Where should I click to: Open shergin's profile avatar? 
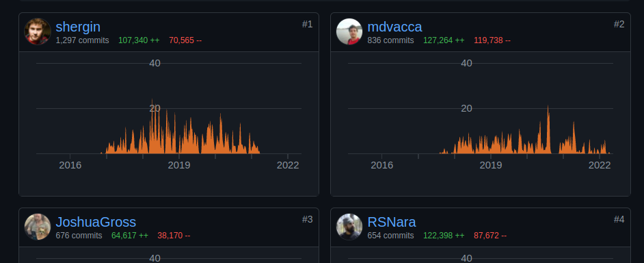click(38, 32)
